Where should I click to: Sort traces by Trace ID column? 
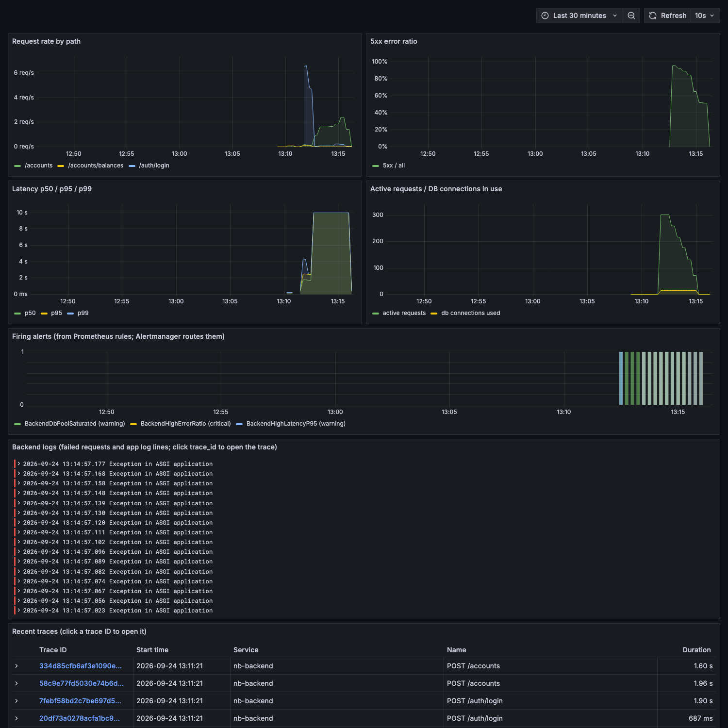pos(53,650)
